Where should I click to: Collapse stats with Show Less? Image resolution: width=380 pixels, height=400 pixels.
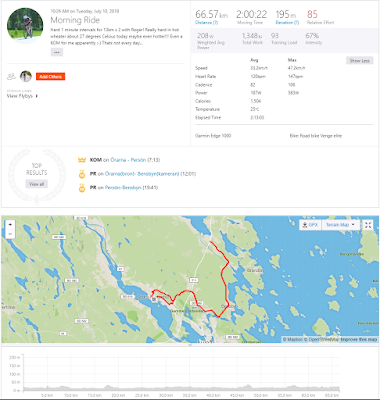[x=359, y=61]
